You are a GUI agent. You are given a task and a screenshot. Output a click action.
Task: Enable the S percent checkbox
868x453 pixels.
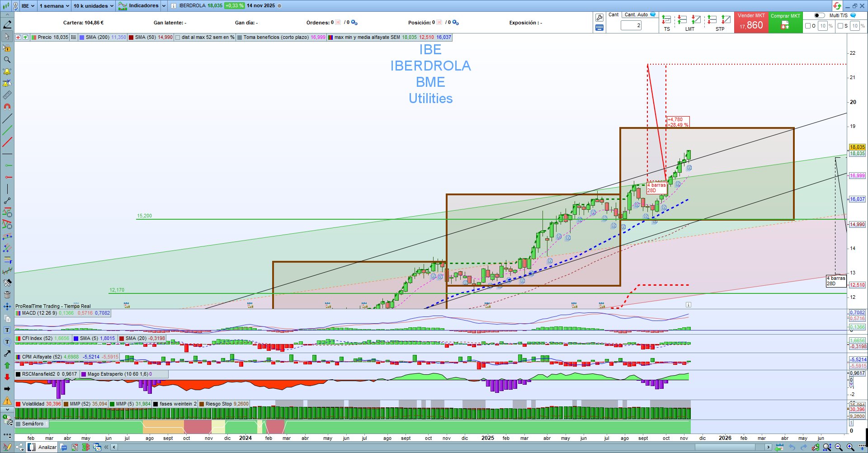click(840, 26)
